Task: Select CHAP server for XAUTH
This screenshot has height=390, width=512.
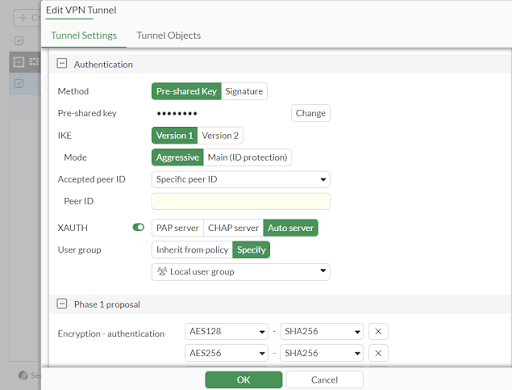Action: pos(233,228)
